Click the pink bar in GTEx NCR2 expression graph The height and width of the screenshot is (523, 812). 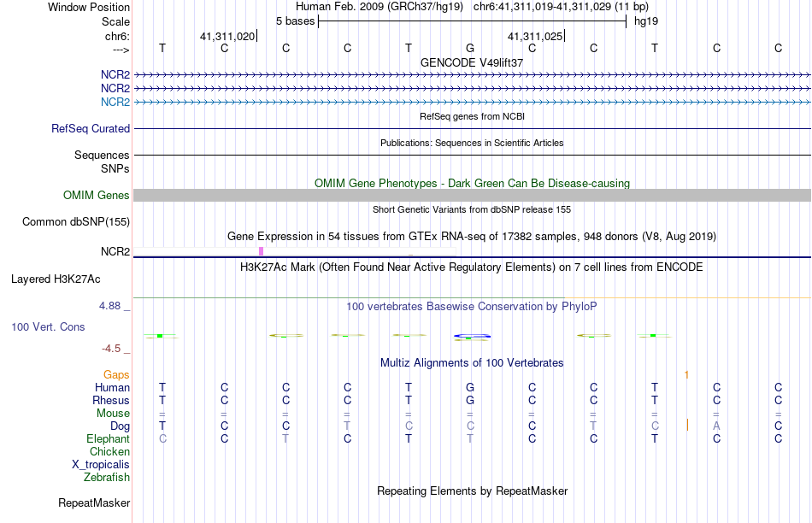[261, 251]
